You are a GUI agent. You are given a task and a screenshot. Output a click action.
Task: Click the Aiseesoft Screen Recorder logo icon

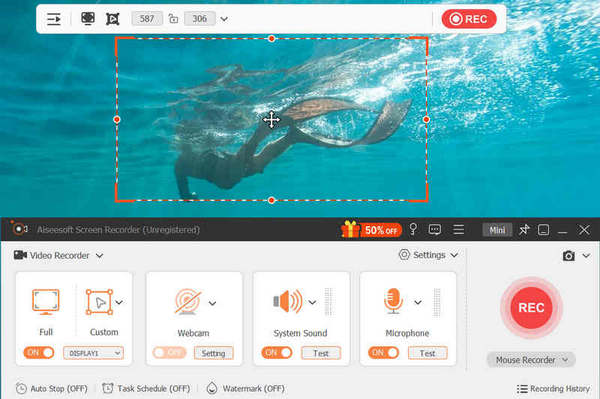click(x=19, y=229)
